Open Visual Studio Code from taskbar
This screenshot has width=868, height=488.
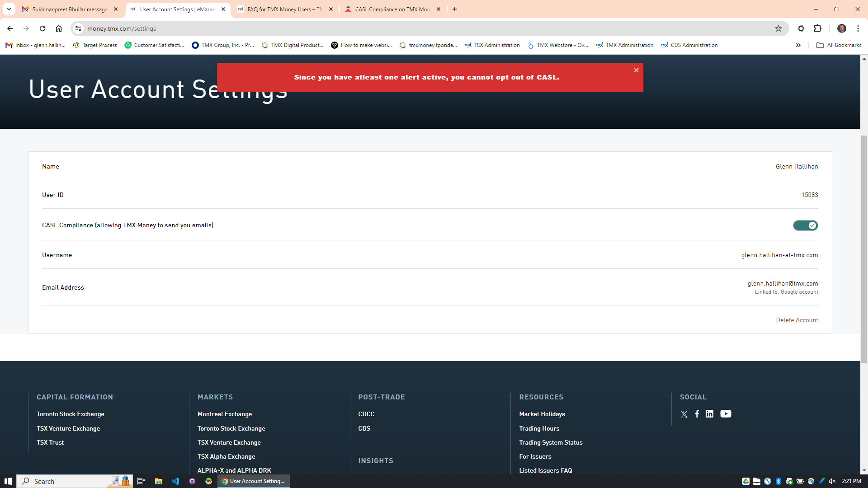(x=175, y=481)
